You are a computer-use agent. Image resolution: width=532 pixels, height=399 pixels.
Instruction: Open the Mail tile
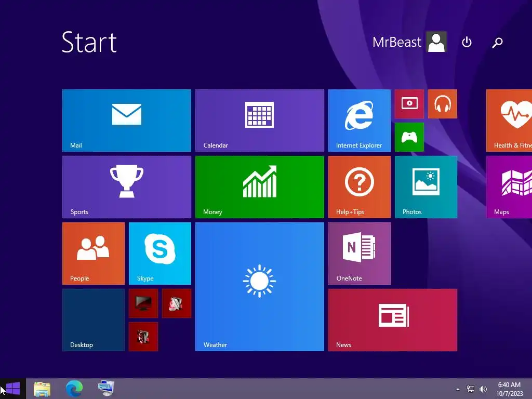127,121
